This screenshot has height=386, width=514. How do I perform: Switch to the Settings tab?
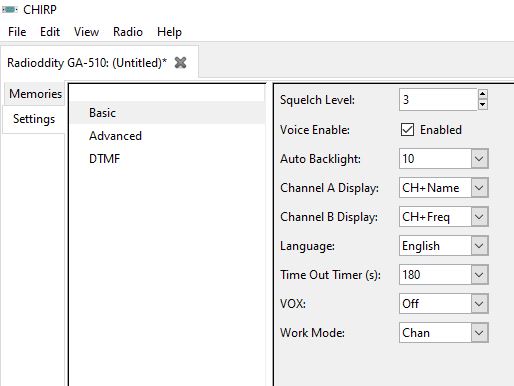(x=34, y=119)
